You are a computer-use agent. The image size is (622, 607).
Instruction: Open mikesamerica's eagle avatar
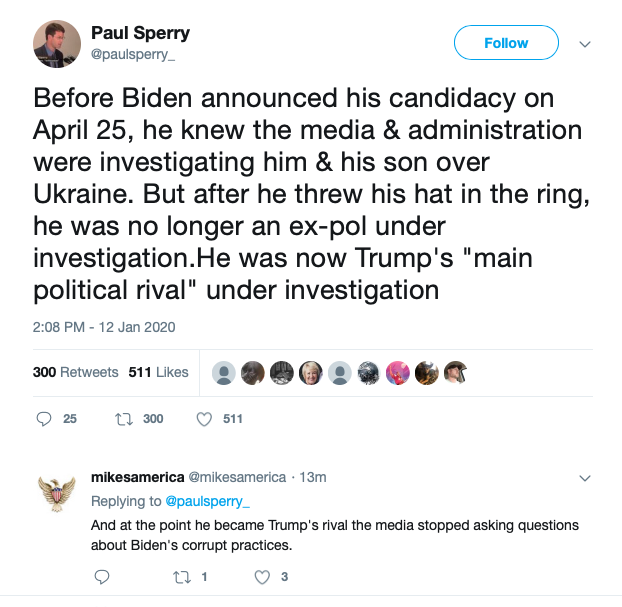coord(57,493)
